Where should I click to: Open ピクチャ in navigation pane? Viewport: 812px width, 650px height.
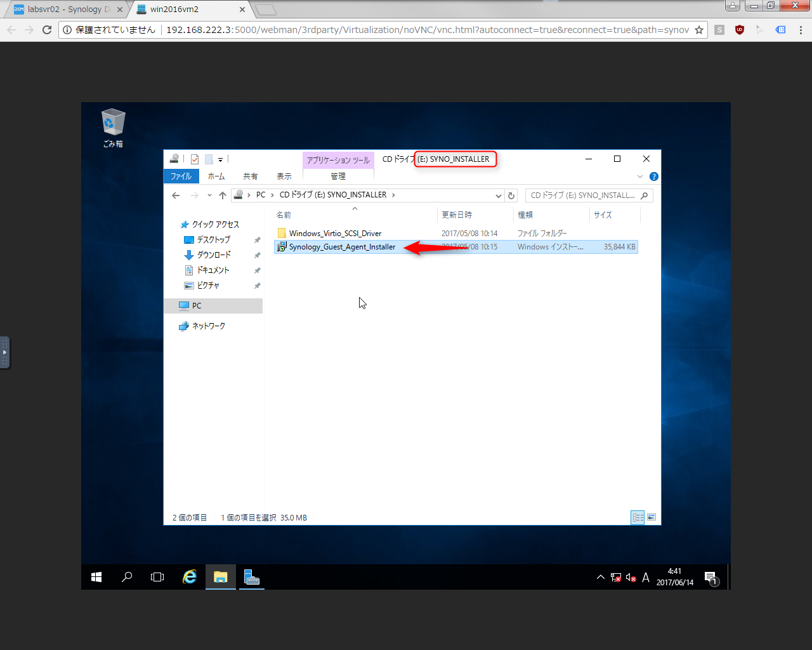pyautogui.click(x=208, y=286)
